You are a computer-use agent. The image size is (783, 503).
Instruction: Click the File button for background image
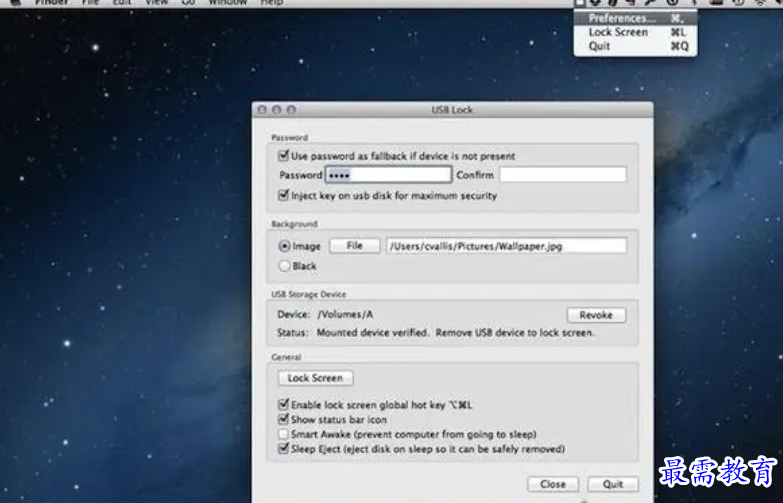(355, 245)
